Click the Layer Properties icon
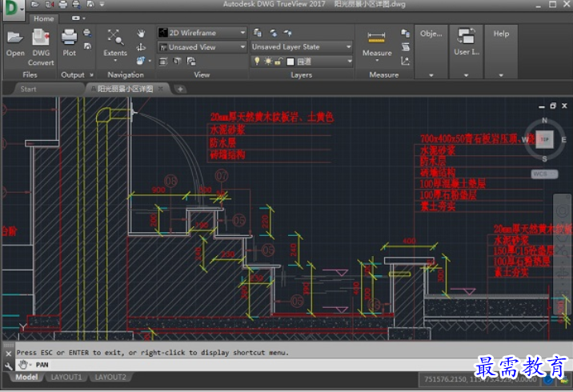Screen dimensions: 573x392 (x=258, y=33)
